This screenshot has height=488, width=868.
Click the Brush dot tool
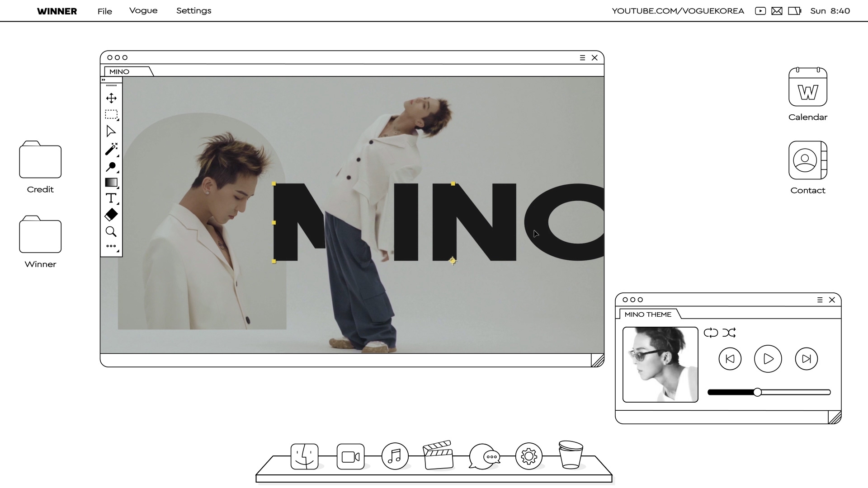click(x=111, y=166)
